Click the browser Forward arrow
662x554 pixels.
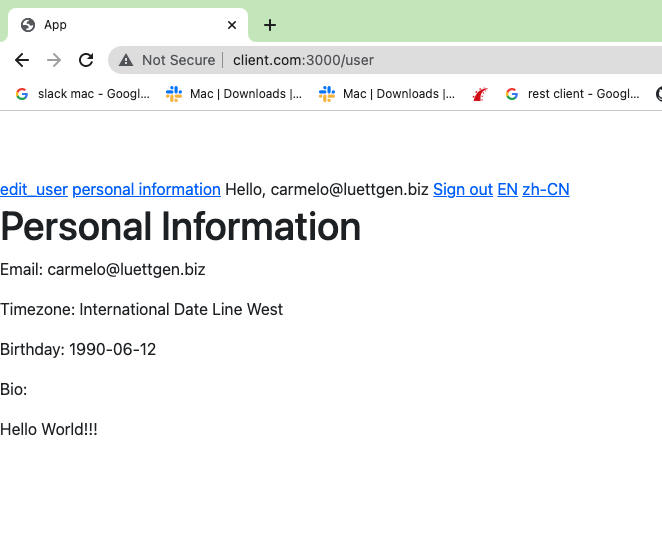click(54, 60)
